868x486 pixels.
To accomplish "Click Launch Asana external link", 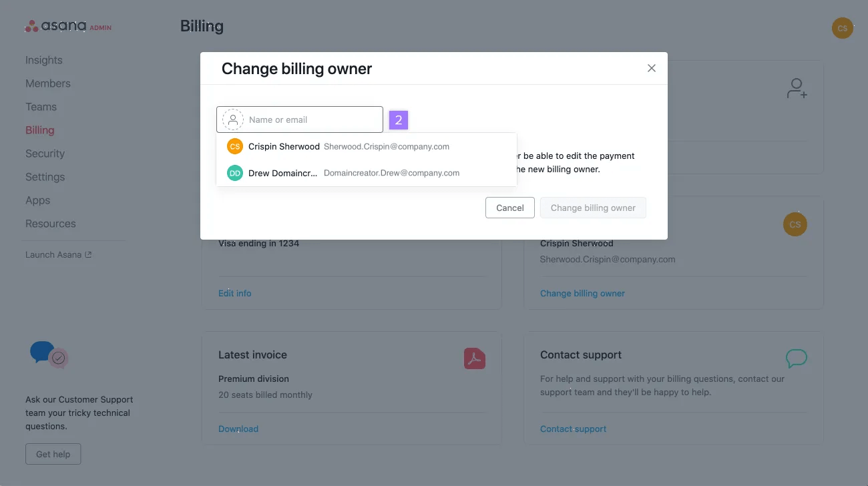I will tap(58, 254).
